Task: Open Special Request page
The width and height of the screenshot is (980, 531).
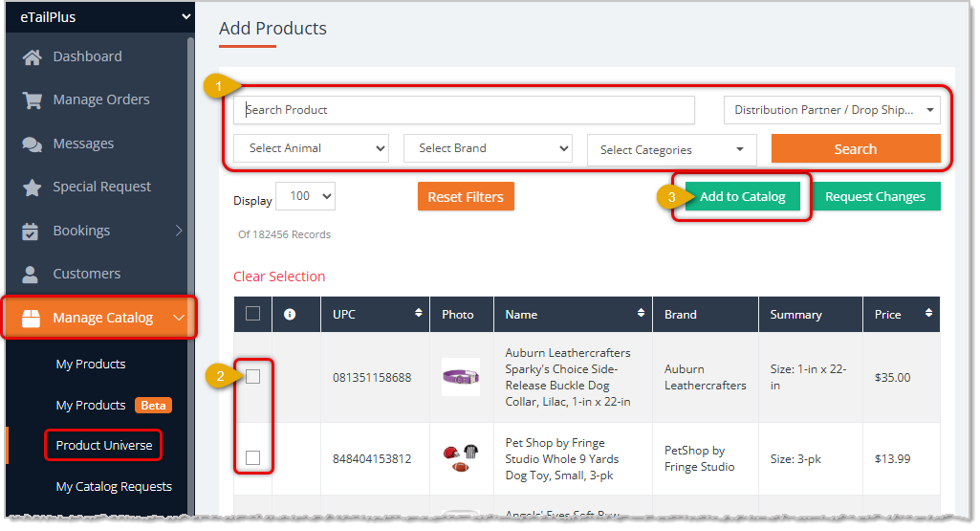Action: coord(102,187)
